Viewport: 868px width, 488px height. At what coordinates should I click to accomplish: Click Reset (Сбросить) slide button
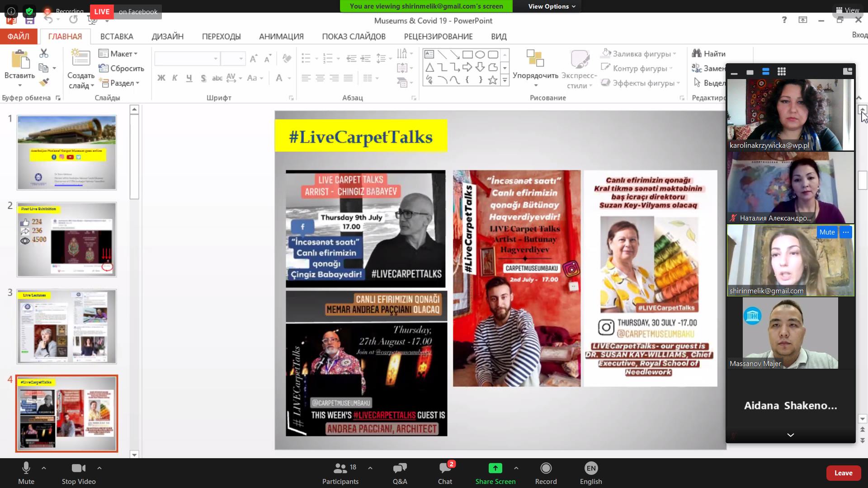122,68
